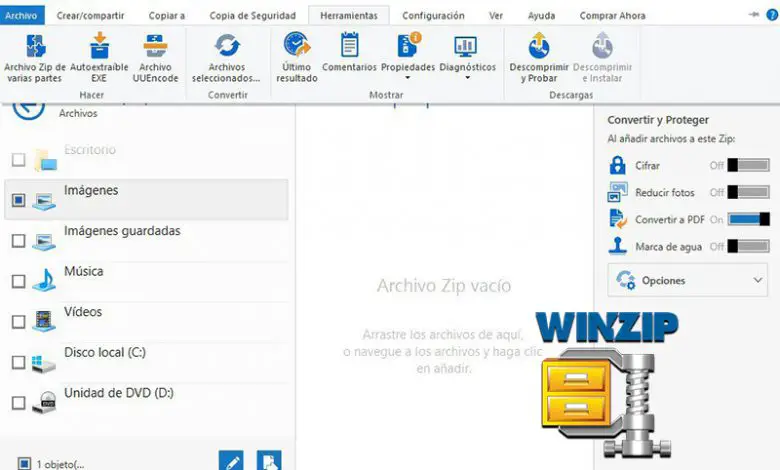Click the pin ribbon icon
Screen dimensions: 780x470
pos(753,14)
